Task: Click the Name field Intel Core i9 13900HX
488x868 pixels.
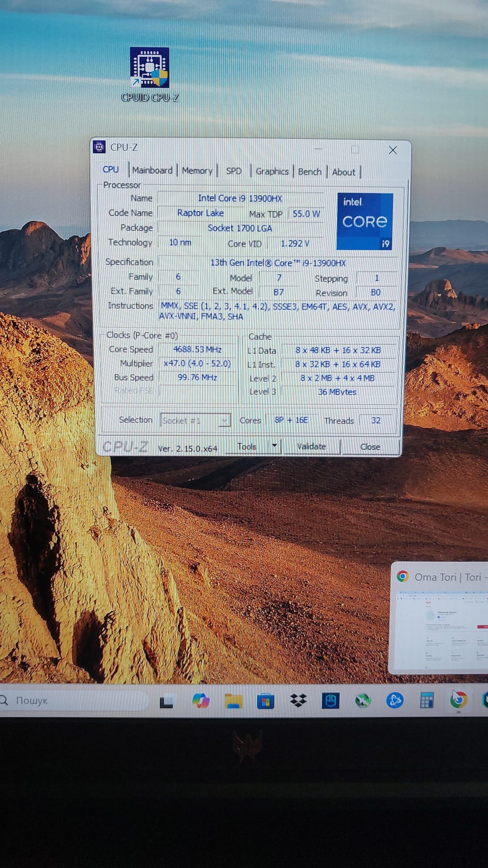Action: (240, 198)
